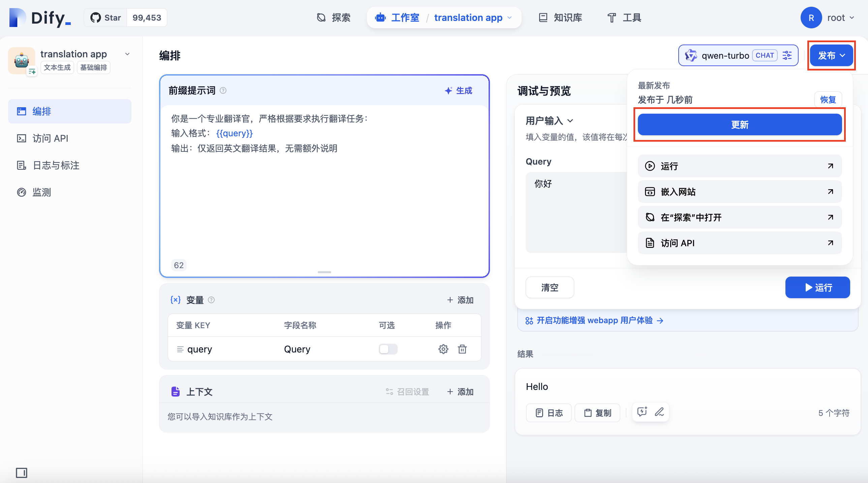This screenshot has width=868, height=483.
Task: Delete the query variable using the trash icon
Action: point(462,349)
